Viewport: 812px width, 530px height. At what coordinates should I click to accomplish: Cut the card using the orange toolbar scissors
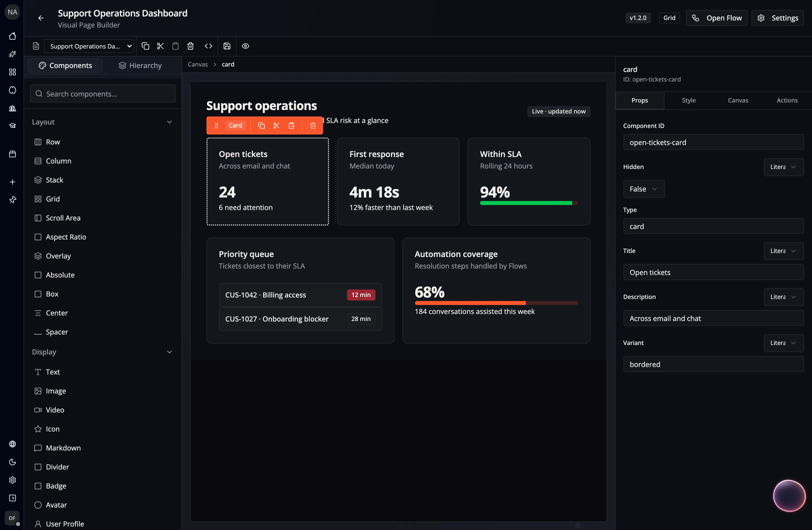coord(276,125)
